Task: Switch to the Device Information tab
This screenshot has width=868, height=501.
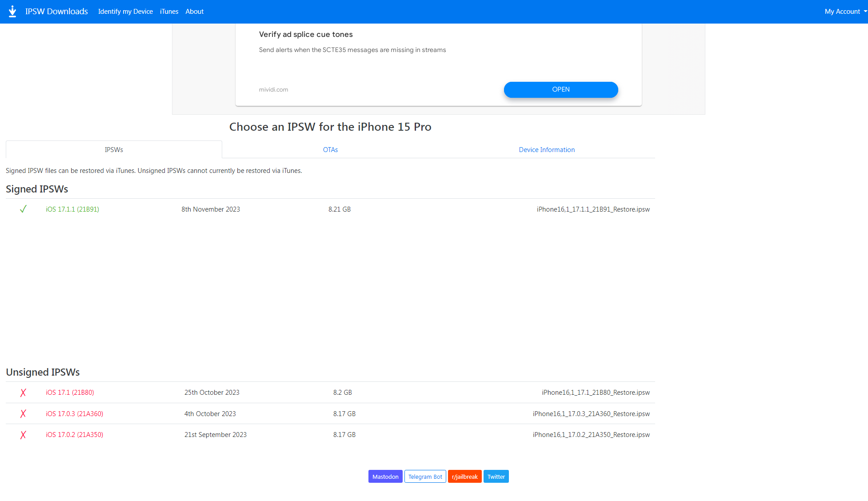Action: tap(547, 149)
